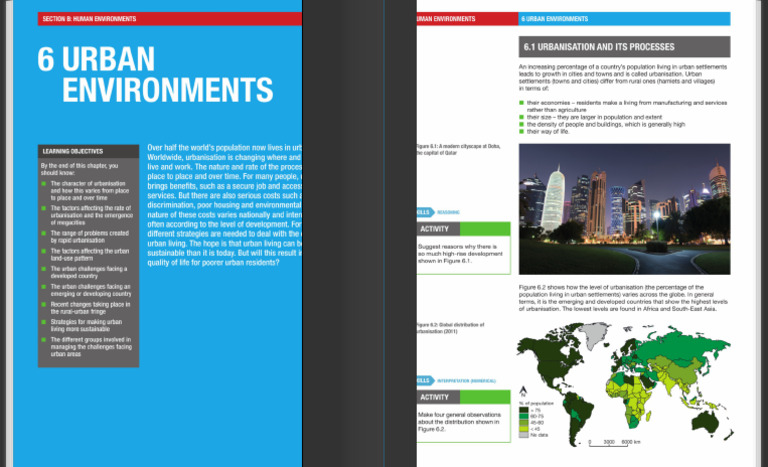Click the north arrow beside the world map

(523, 391)
